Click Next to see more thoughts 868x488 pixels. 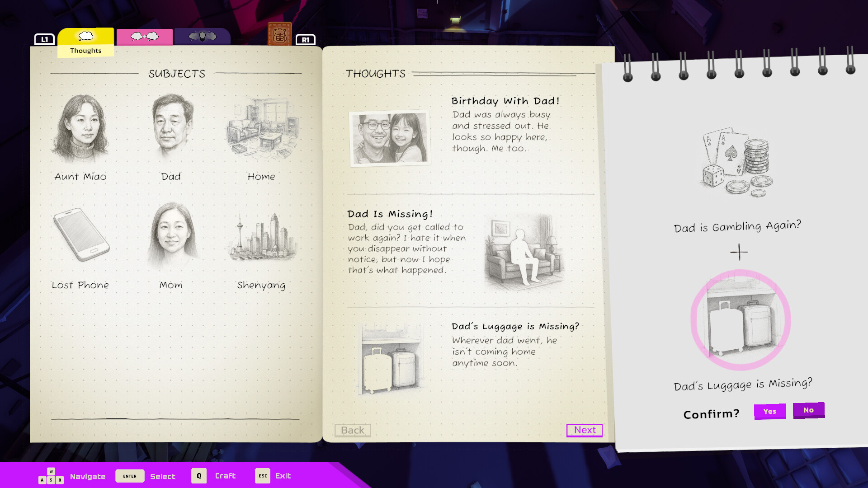pyautogui.click(x=585, y=431)
